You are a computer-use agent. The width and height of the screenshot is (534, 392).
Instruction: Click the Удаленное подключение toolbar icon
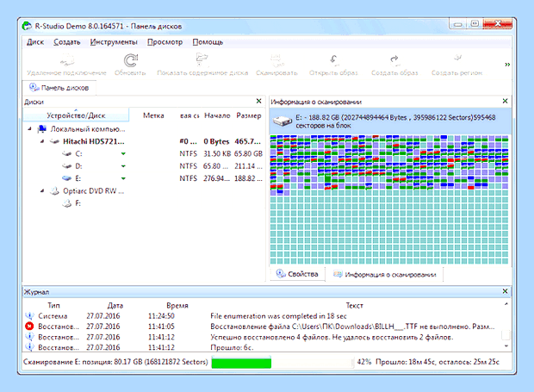[x=67, y=61]
